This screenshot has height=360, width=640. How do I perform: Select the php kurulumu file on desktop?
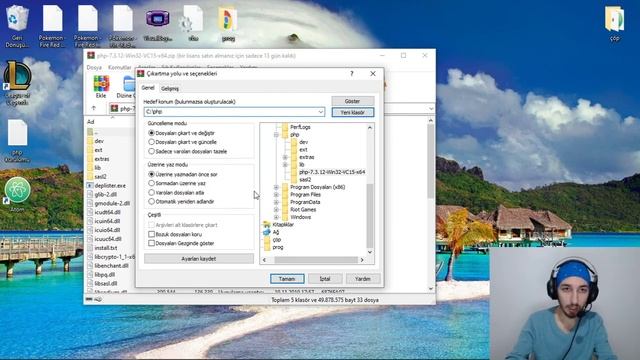click(18, 141)
